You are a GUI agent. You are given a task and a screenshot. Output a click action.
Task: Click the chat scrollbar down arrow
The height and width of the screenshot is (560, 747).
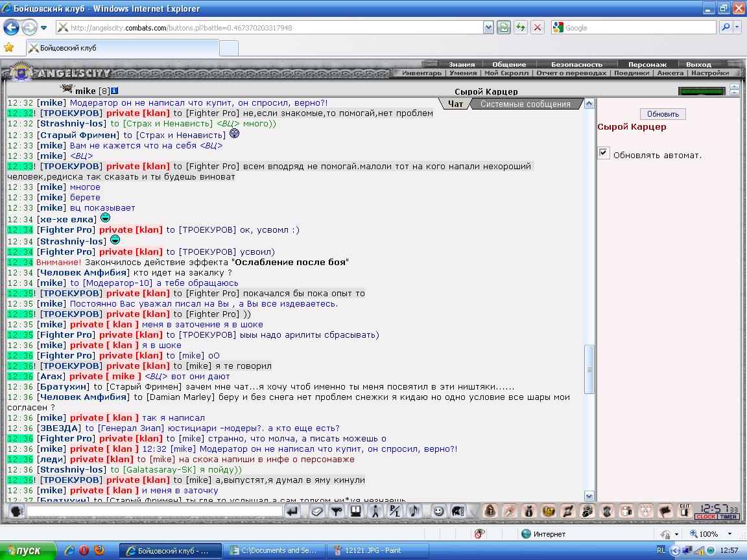[589, 496]
